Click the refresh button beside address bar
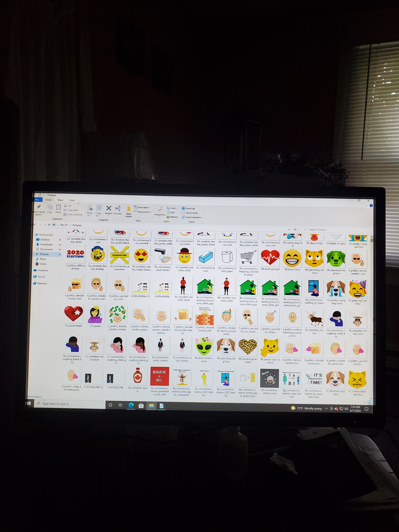 point(295,229)
